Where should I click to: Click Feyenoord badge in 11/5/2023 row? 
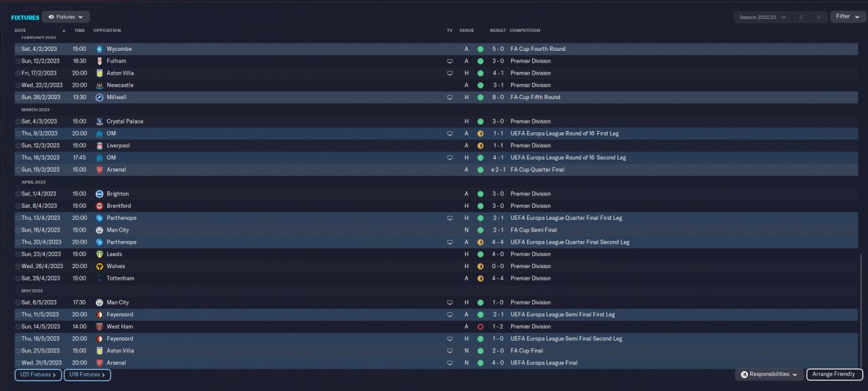point(100,315)
